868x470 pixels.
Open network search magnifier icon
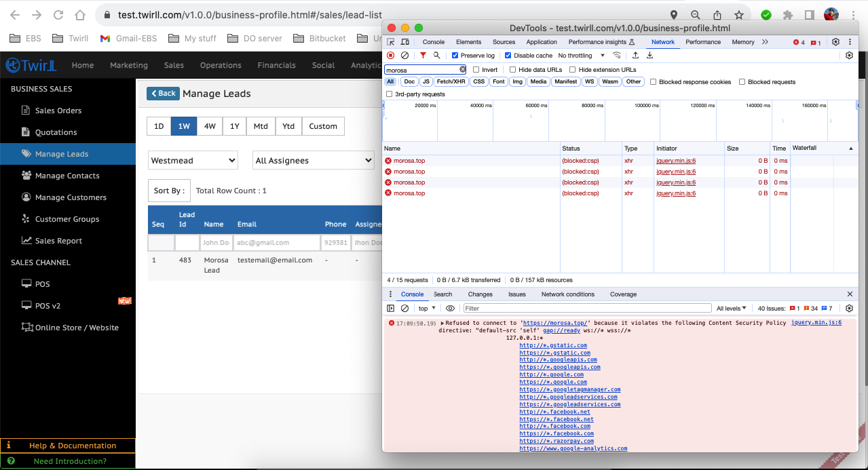[x=437, y=56]
